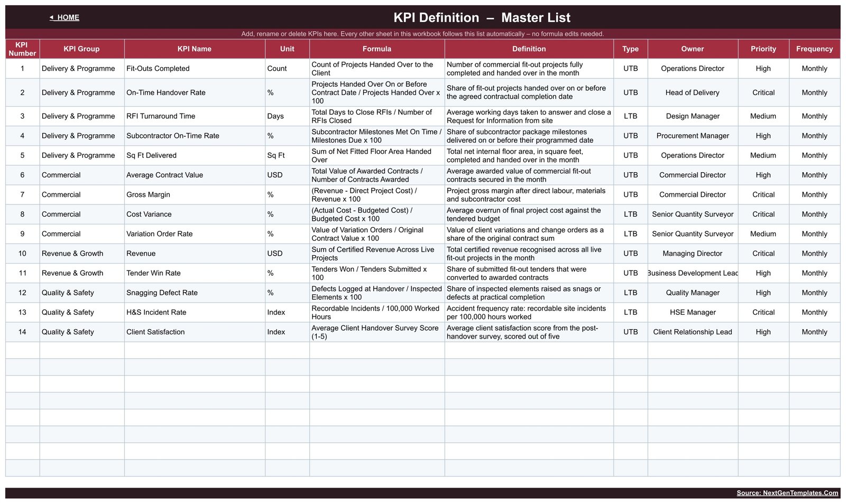The width and height of the screenshot is (846, 504).
Task: Select the Average Contract Value cell
Action: (x=195, y=175)
